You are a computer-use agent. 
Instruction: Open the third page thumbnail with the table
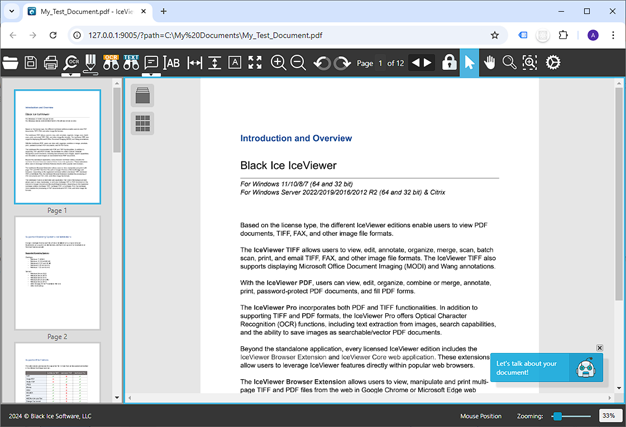point(57,373)
